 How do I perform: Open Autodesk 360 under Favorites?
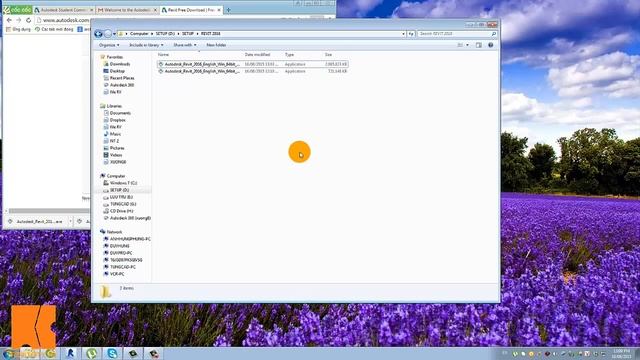pos(122,85)
